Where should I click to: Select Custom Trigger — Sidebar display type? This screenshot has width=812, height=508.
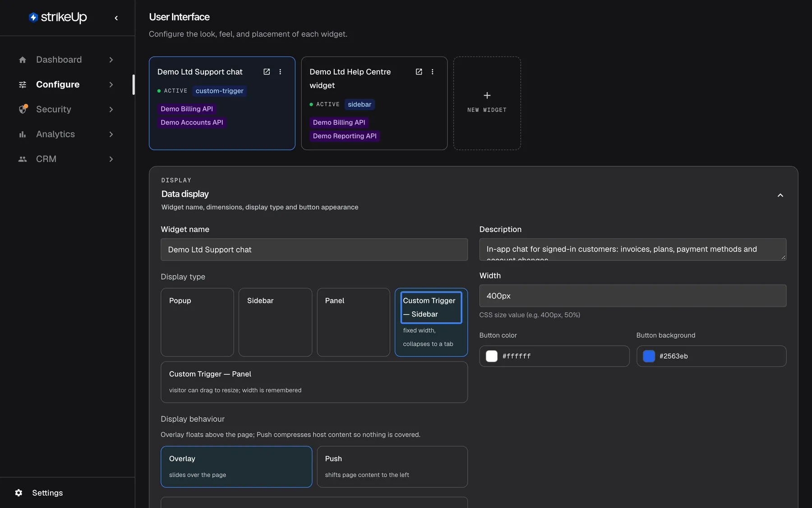point(431,322)
